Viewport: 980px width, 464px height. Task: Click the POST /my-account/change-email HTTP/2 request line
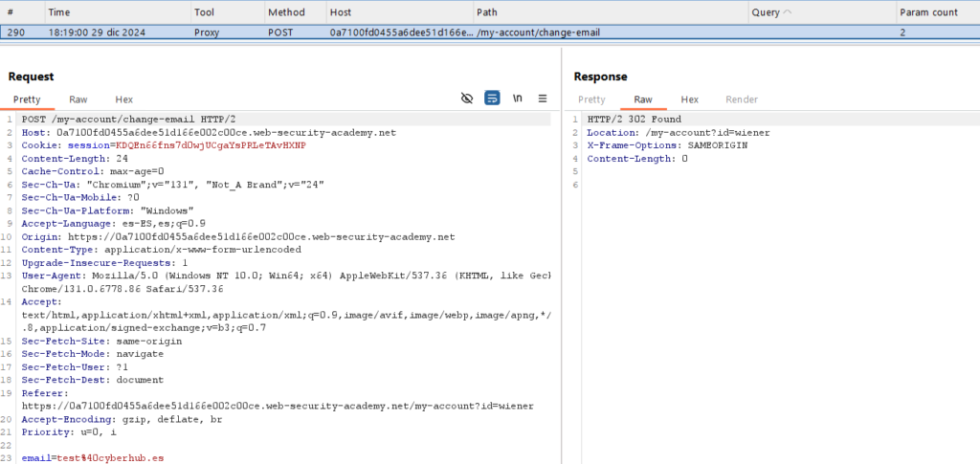129,120
